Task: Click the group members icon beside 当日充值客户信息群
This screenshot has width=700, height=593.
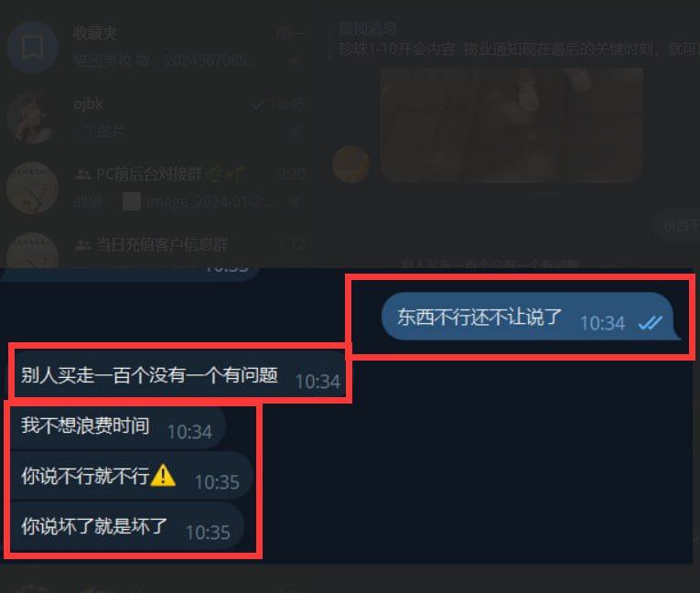Action: click(x=83, y=244)
